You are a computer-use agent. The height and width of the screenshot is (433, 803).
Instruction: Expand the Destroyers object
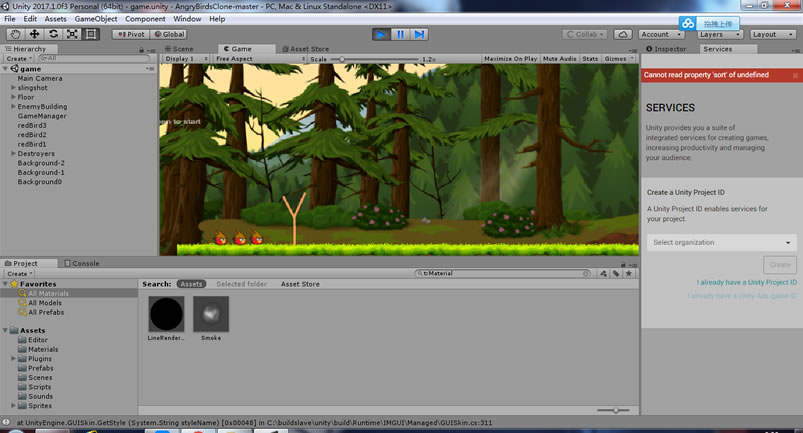(13, 154)
